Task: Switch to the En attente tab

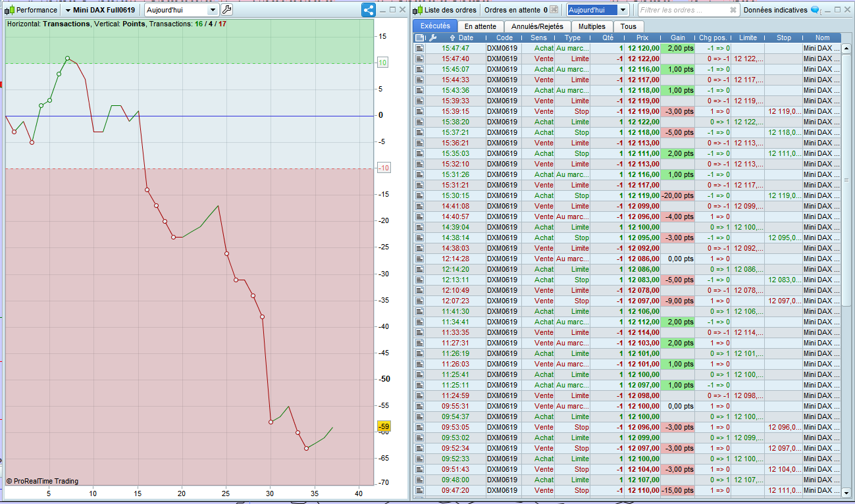Action: click(x=480, y=26)
